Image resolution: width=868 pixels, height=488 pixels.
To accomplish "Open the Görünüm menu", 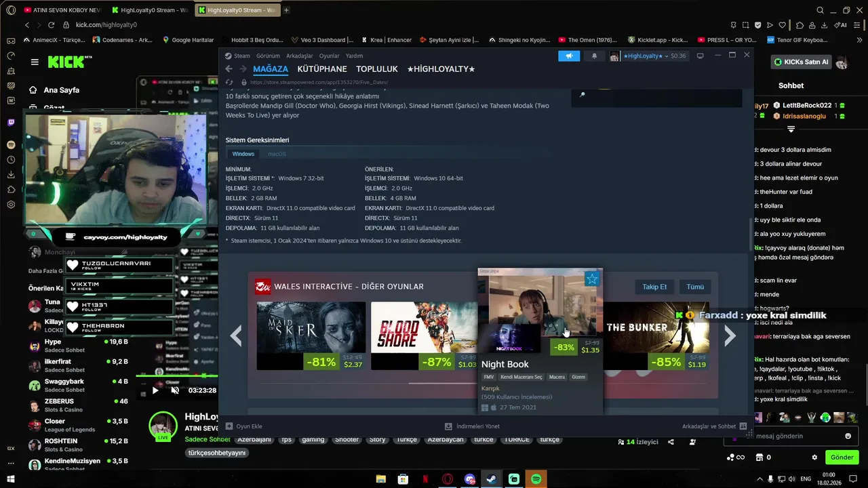I will [x=268, y=56].
